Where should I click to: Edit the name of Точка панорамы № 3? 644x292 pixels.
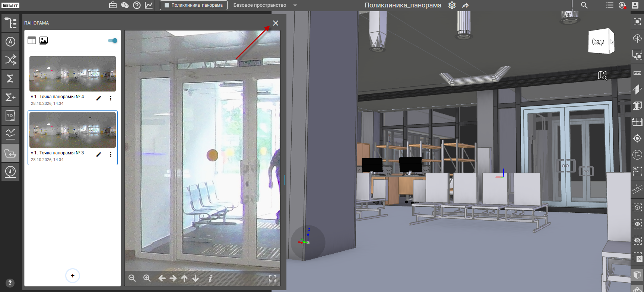click(99, 154)
